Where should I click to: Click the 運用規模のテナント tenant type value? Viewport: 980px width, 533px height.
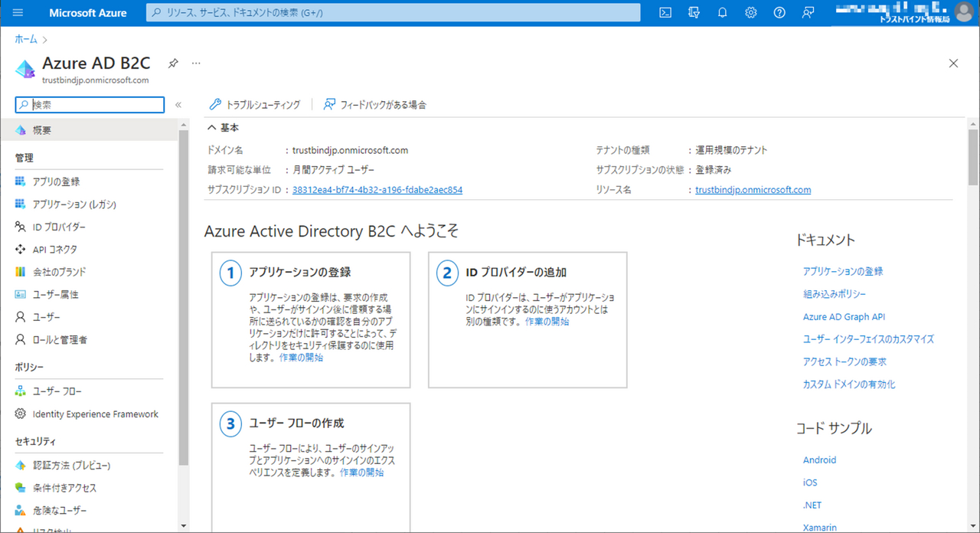coord(731,150)
